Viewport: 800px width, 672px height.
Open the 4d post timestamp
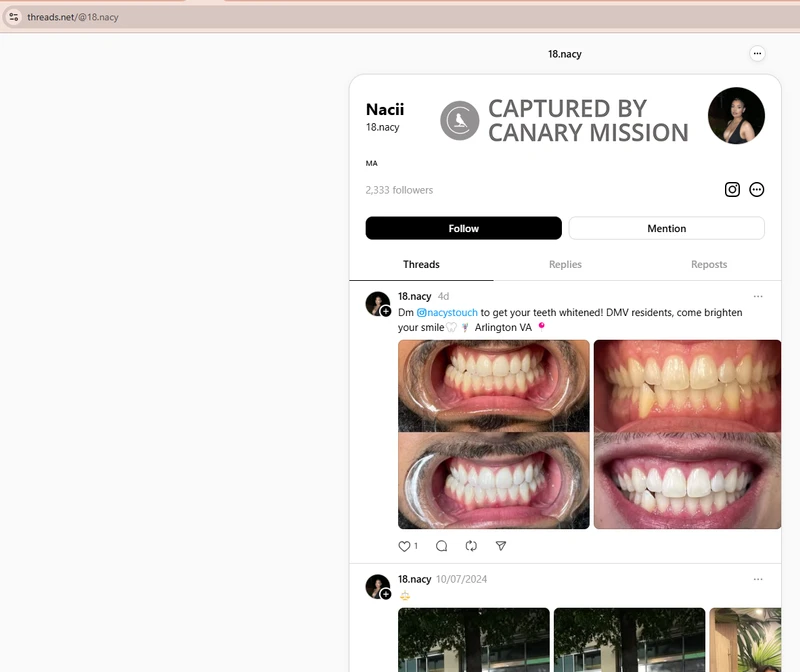coord(443,296)
